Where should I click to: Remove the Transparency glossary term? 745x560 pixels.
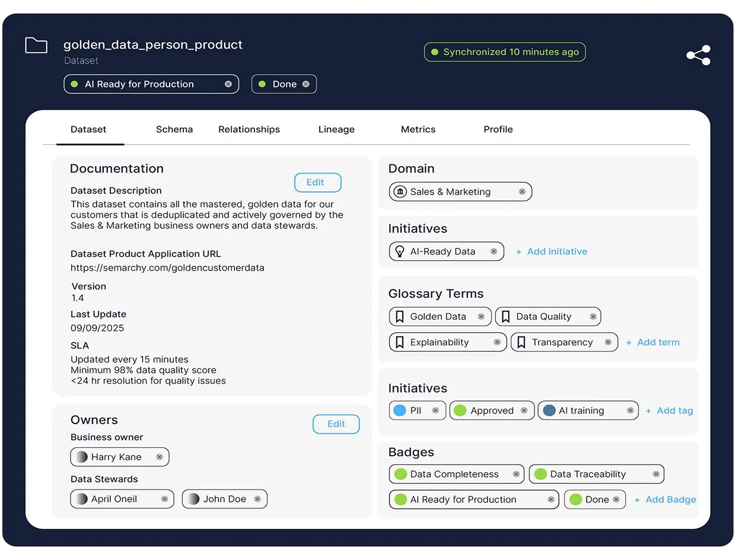[x=608, y=342]
